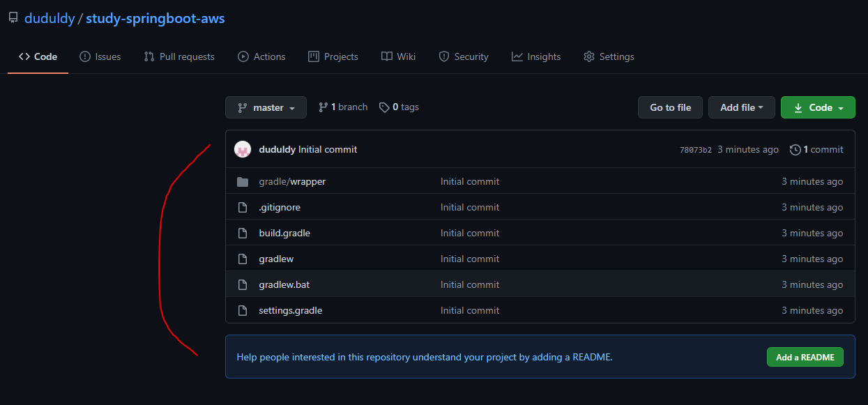This screenshot has width=868, height=405.
Task: Click the duduldy avatar thumbnail
Action: [x=243, y=149]
